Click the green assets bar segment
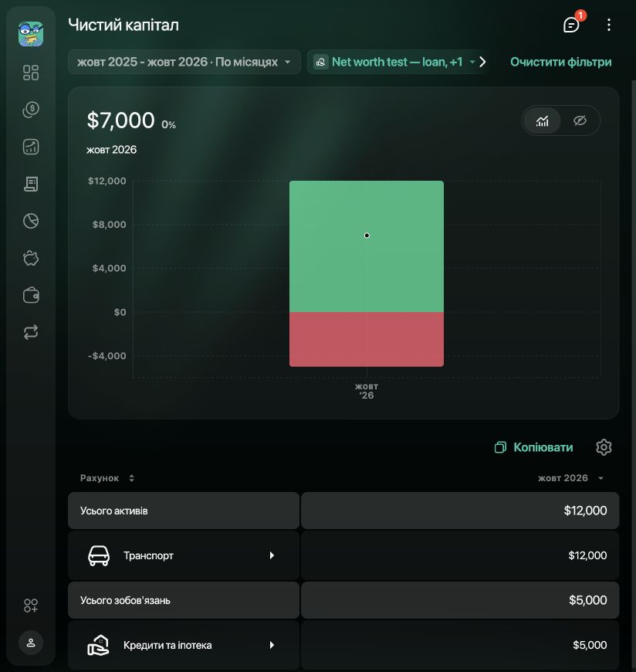This screenshot has height=672, width=636. point(367,246)
